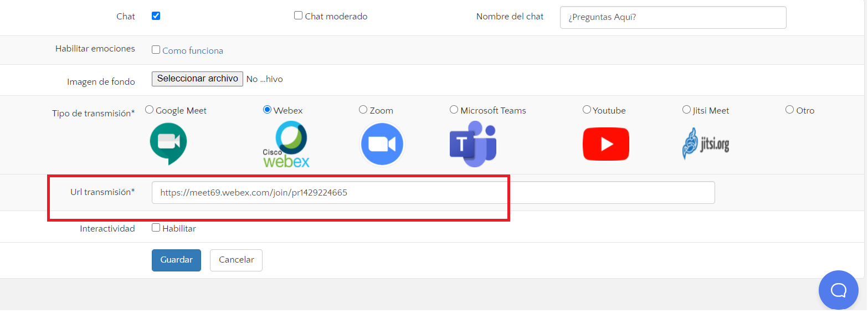
Task: Select the Otro transmission option
Action: click(789, 110)
